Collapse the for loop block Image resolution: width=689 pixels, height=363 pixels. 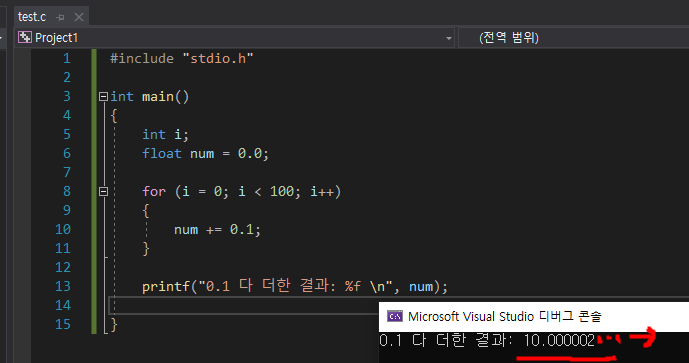(x=103, y=191)
